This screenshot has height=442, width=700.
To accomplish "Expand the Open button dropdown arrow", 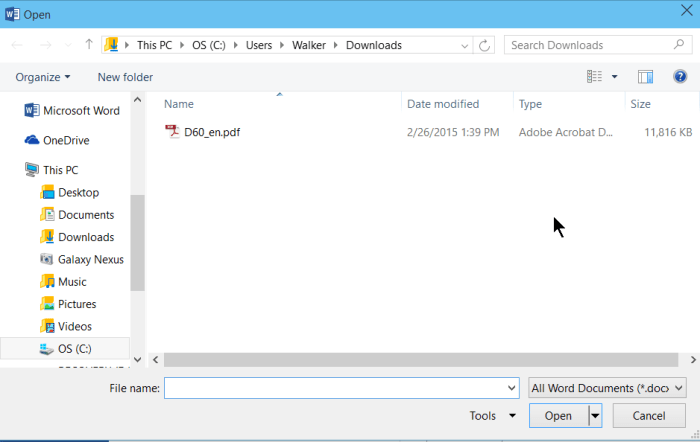I will pyautogui.click(x=595, y=416).
